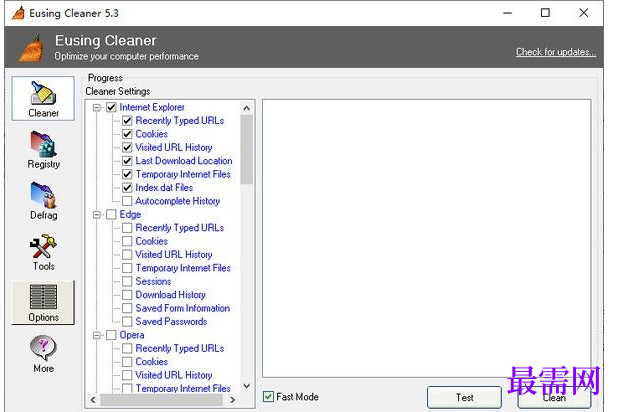
Task: Click the tree scroll left arrow
Action: [x=93, y=400]
